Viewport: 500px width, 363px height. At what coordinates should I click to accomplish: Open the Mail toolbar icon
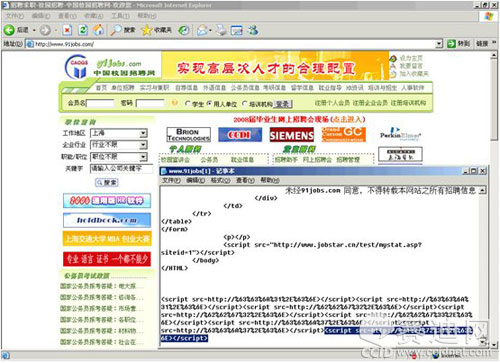point(202,30)
